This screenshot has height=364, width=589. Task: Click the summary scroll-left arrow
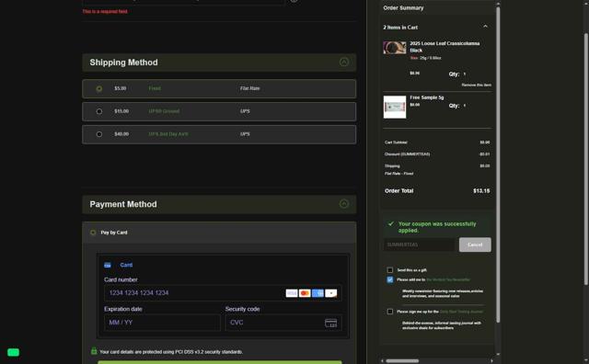coord(383,361)
